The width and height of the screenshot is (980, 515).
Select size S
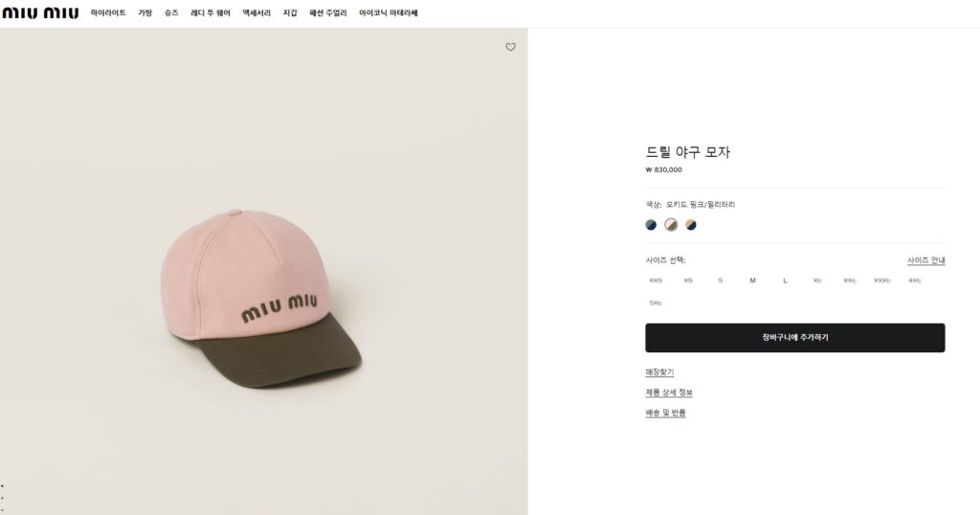coord(720,280)
